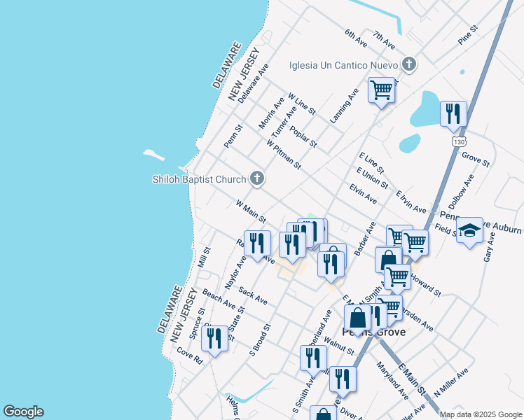Click the Shiloh Baptist Church text label
This screenshot has width=524, height=420.
200,179
